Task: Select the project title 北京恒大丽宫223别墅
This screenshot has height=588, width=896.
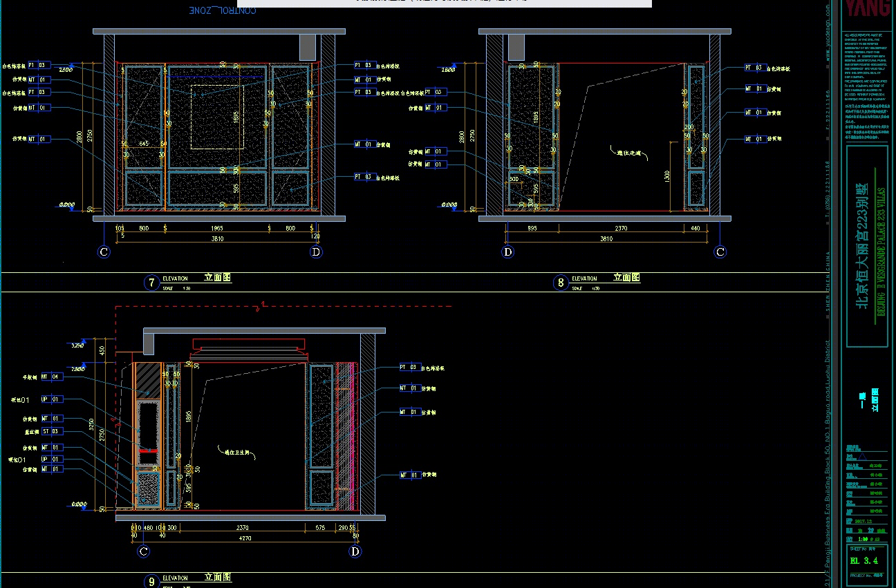Action: pyautogui.click(x=862, y=246)
